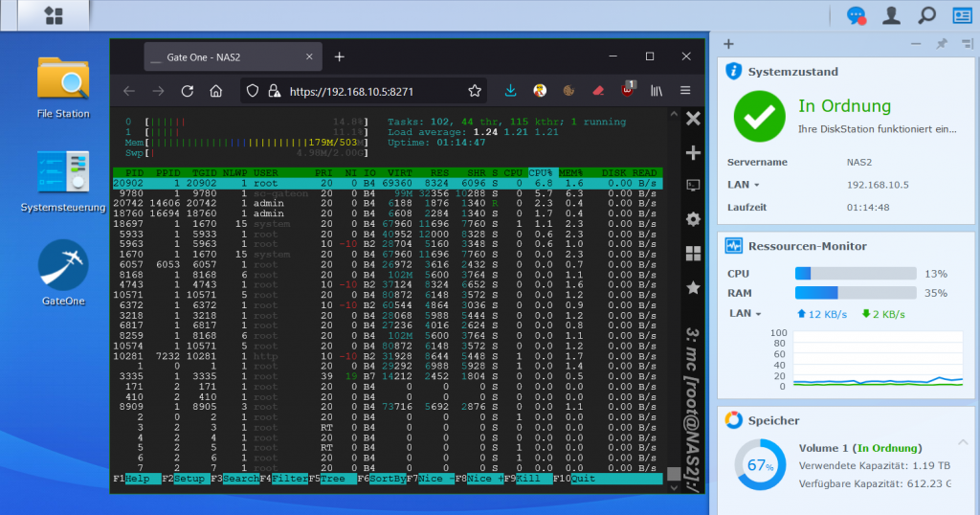The image size is (980, 515).
Task: Close the terminal with Gate One's X icon
Action: pyautogui.click(x=694, y=119)
